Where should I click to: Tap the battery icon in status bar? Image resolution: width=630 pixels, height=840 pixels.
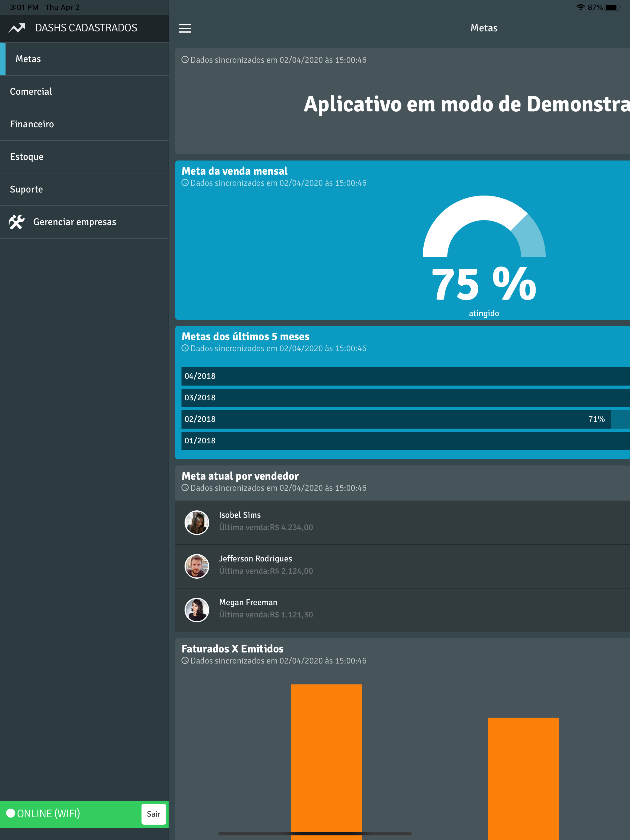pyautogui.click(x=612, y=7)
